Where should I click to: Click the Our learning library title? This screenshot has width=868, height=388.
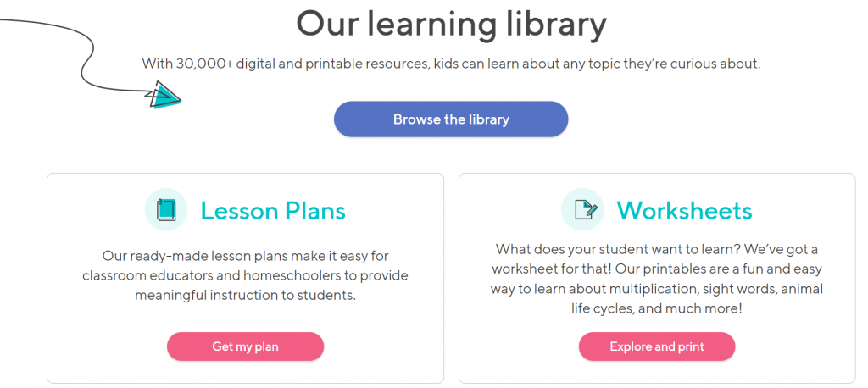(x=451, y=25)
